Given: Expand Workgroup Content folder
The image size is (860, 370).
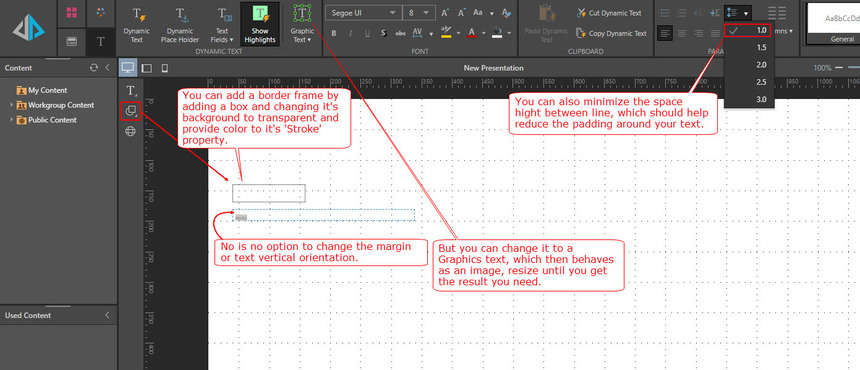Looking at the screenshot, I should point(12,105).
